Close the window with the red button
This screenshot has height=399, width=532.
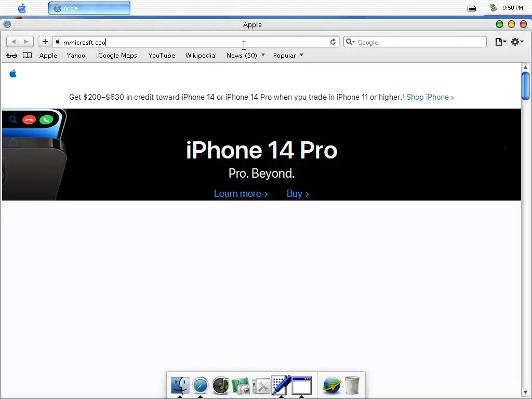[x=524, y=24]
